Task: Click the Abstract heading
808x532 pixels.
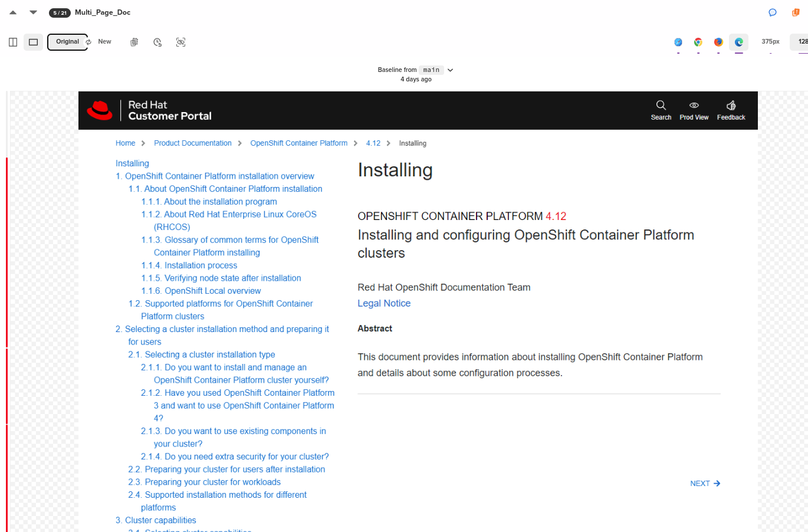Action: (x=375, y=329)
